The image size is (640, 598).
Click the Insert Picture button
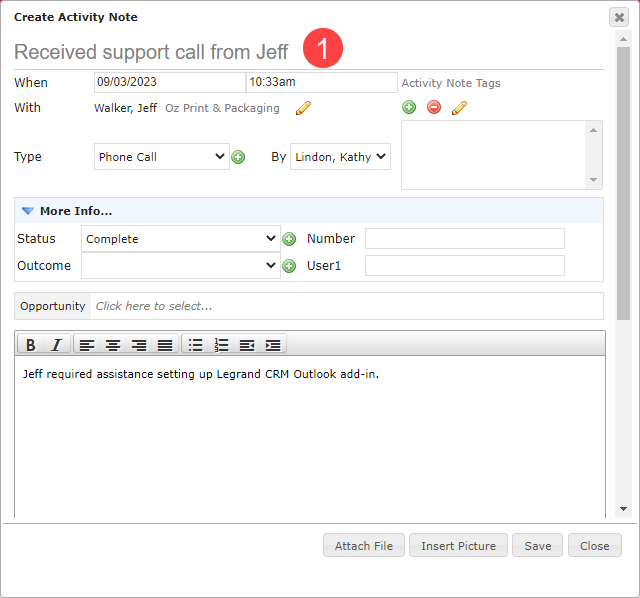click(458, 545)
